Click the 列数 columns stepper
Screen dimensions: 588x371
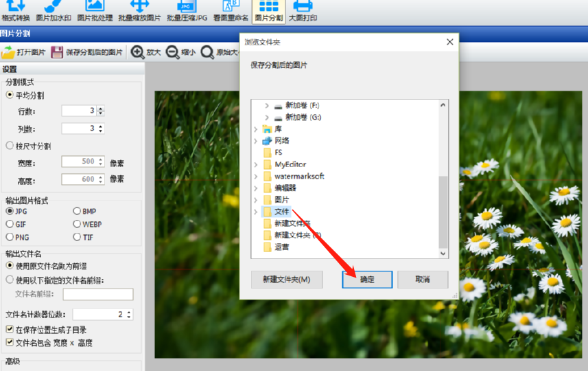tap(100, 128)
